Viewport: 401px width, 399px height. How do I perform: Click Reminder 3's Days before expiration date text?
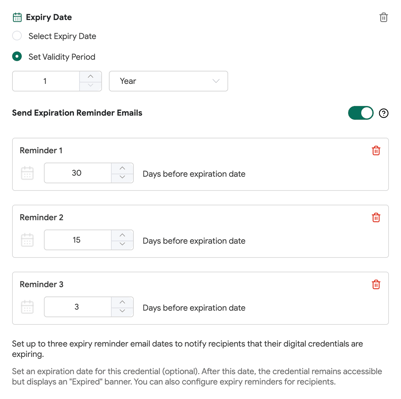(x=194, y=308)
